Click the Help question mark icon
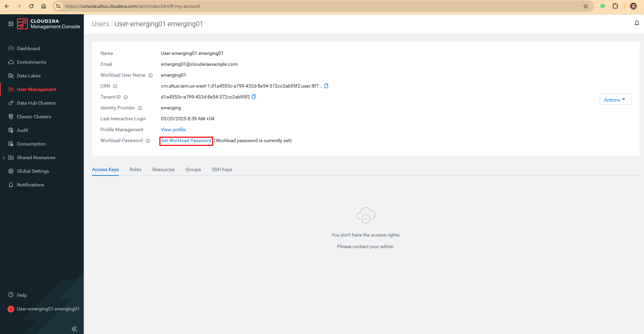 click(11, 295)
